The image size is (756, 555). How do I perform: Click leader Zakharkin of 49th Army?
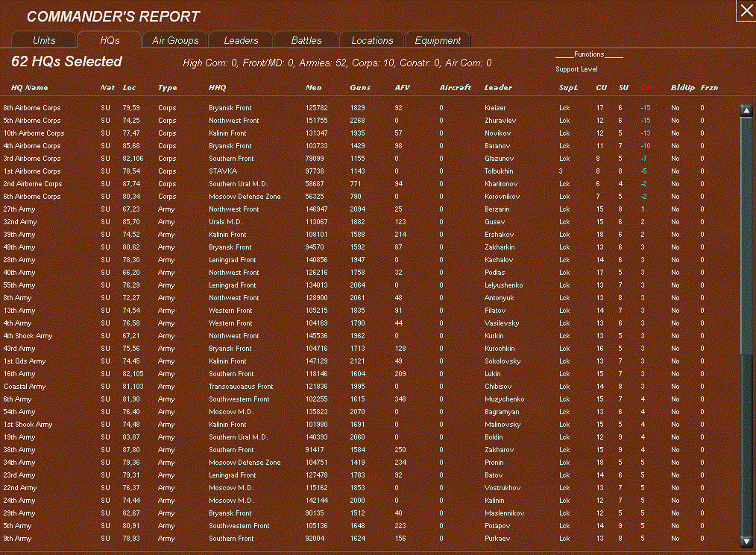[500, 247]
